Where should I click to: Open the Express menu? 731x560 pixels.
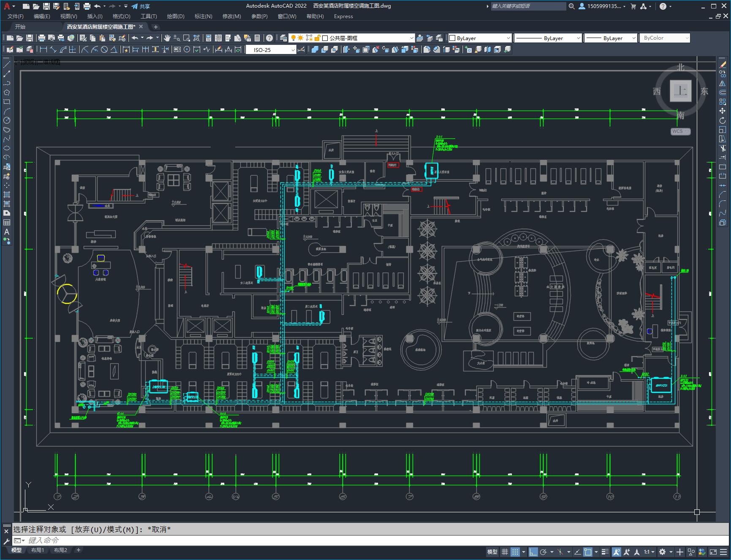[343, 16]
